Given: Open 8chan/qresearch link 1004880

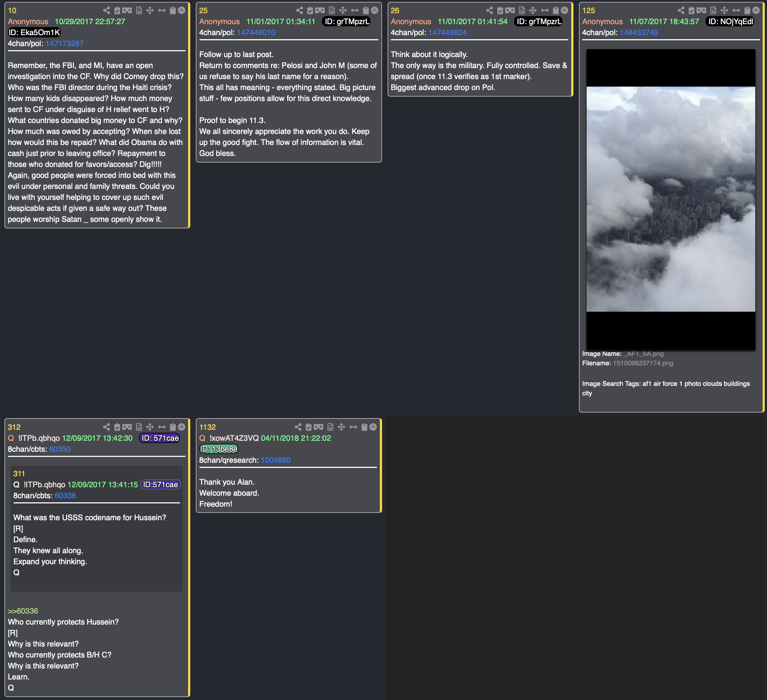Looking at the screenshot, I should (276, 460).
